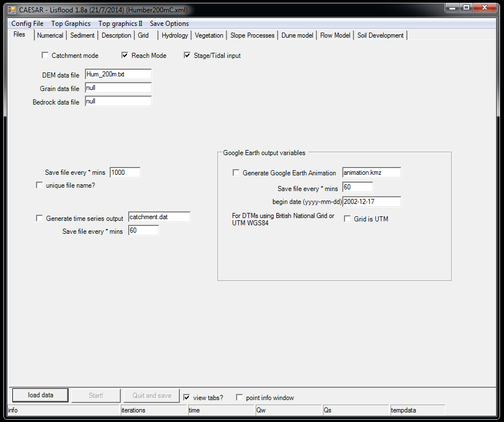Open the Config File menu

pos(27,23)
